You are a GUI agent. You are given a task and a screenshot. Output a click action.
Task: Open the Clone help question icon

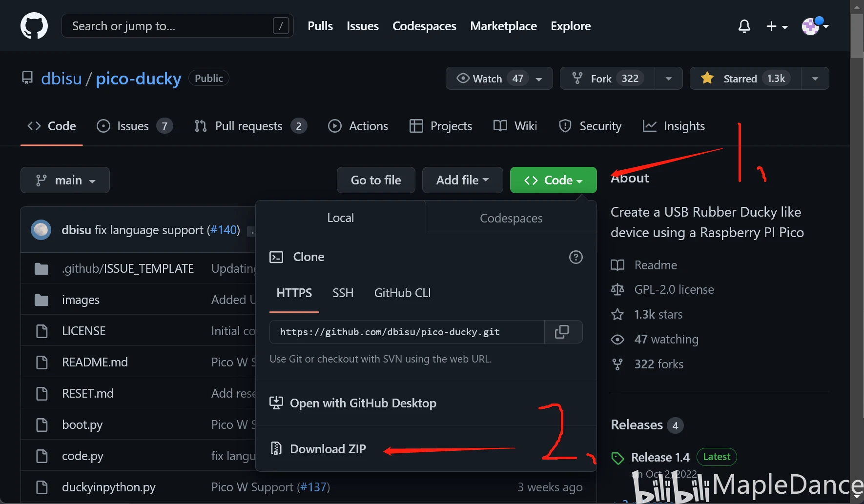point(576,257)
